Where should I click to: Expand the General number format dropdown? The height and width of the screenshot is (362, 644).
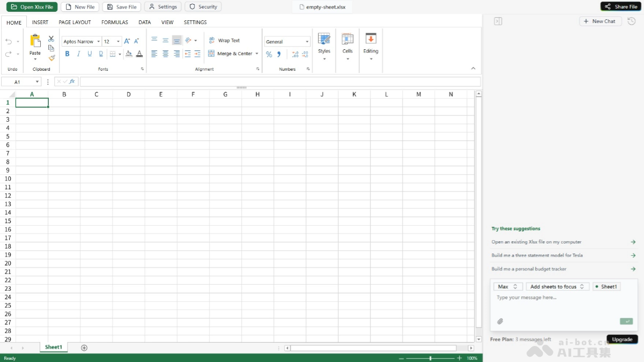287,41
